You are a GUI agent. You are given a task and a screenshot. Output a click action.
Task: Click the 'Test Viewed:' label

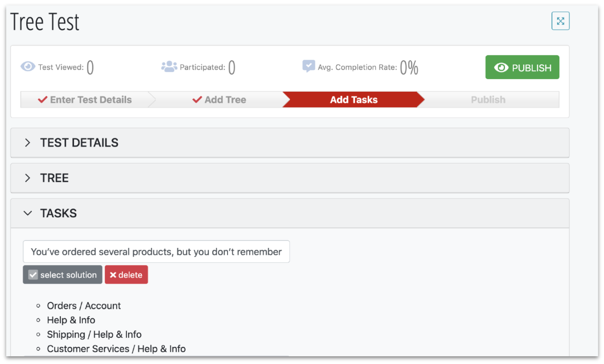coord(61,67)
